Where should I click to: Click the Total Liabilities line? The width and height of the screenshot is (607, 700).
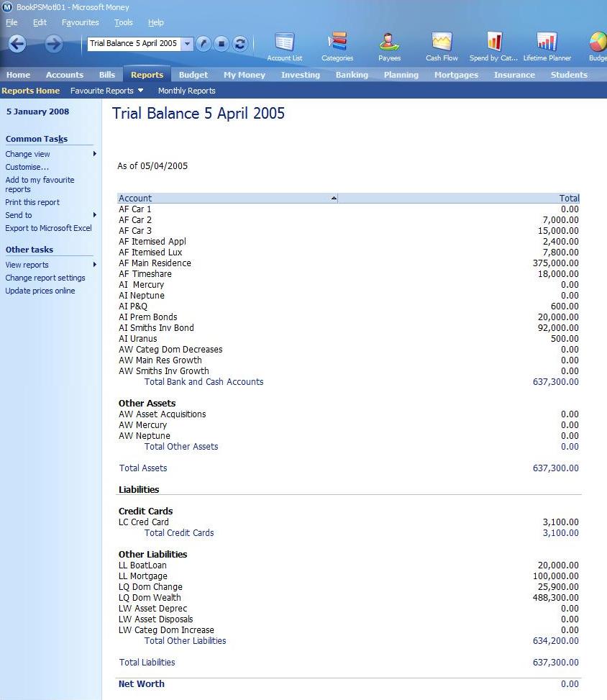coord(349,662)
